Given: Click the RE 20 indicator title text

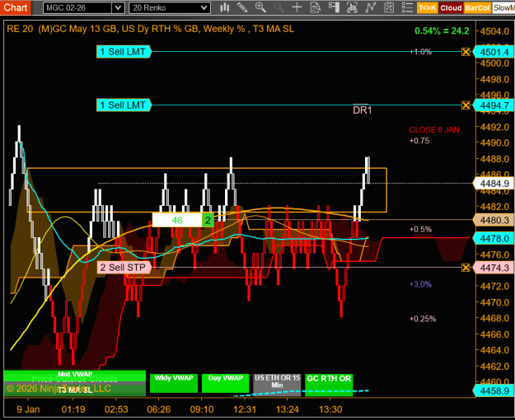Looking at the screenshot, I should 151,29.
